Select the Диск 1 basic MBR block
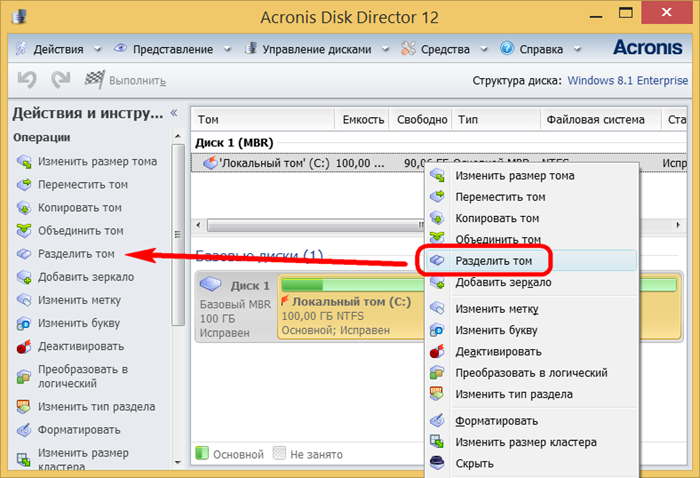This screenshot has width=700, height=478. click(237, 308)
